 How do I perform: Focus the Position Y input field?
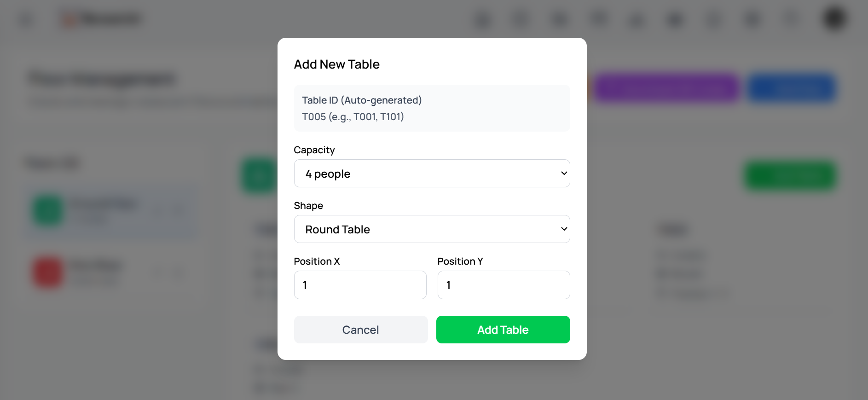click(503, 285)
